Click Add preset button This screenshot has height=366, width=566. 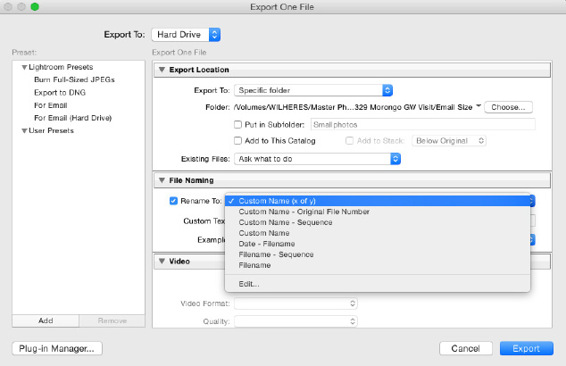(x=46, y=321)
